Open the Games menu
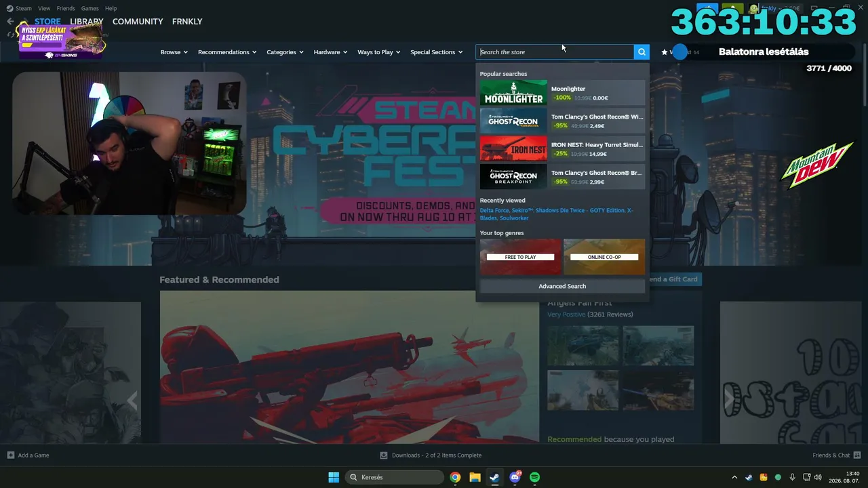 (x=90, y=8)
